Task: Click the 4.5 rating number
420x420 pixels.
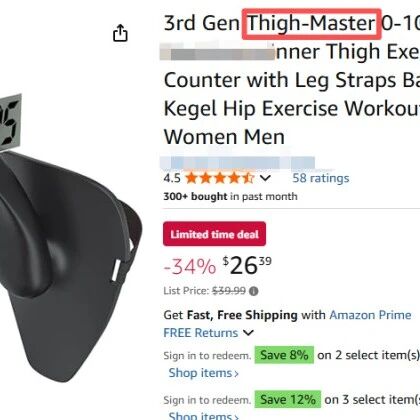Action: click(x=172, y=178)
